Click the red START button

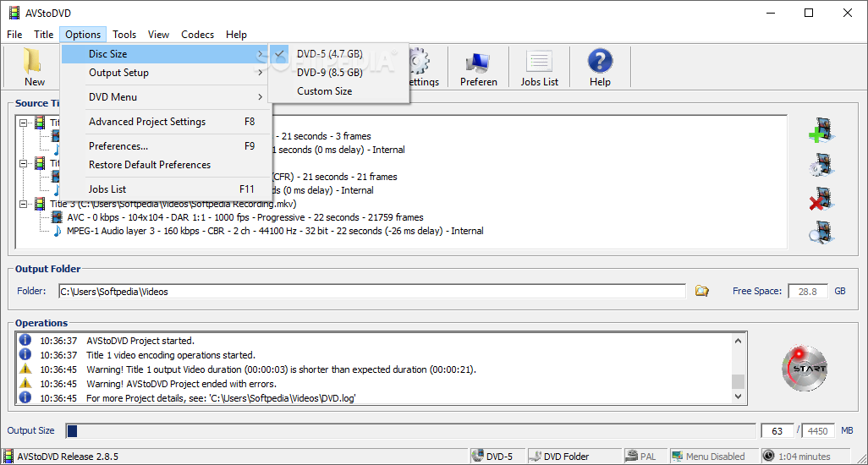[805, 369]
